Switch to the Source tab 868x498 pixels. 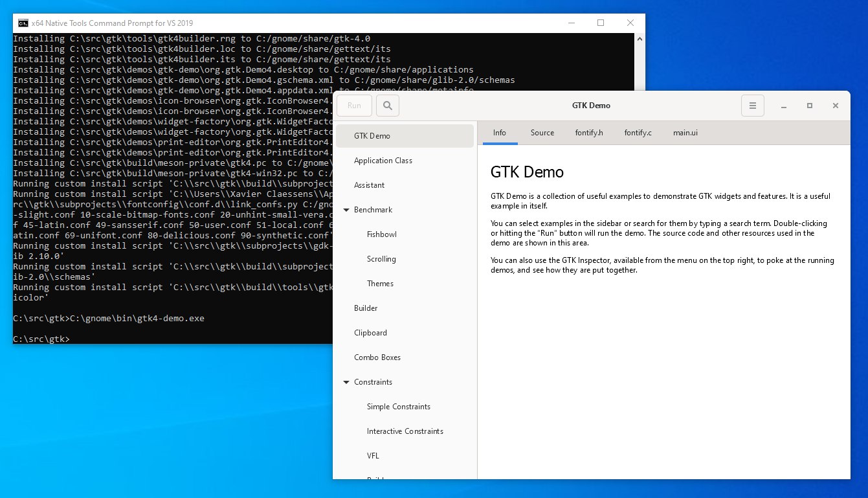542,133
